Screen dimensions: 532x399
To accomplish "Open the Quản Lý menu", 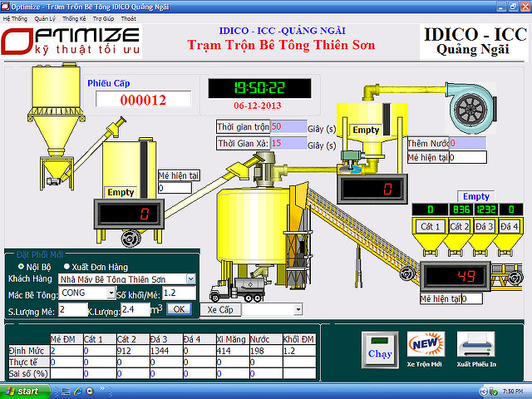I will coord(44,19).
